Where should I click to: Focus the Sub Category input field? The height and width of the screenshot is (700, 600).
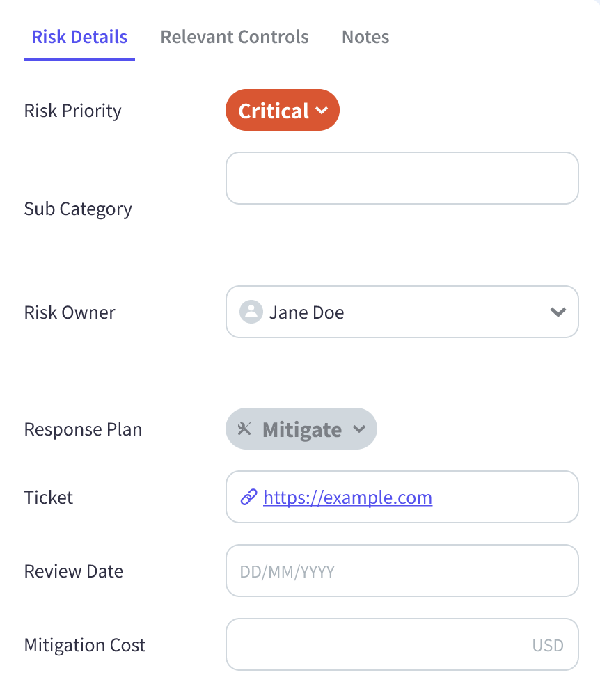pyautogui.click(x=402, y=178)
